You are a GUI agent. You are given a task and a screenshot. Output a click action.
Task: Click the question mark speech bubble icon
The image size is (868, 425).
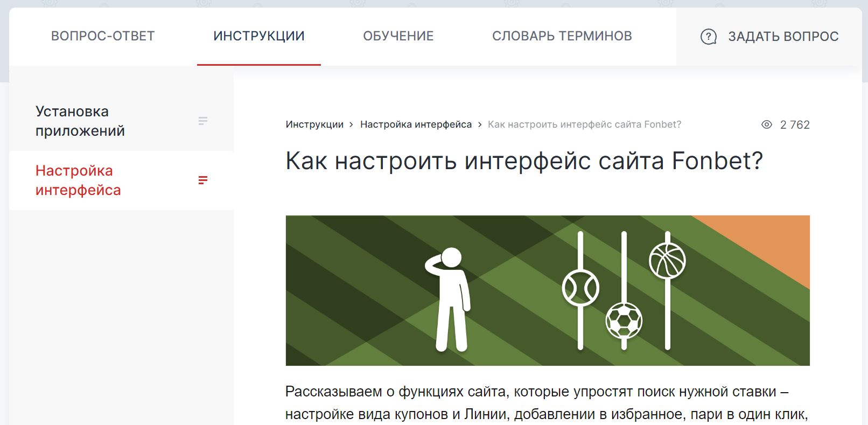pyautogui.click(x=709, y=37)
